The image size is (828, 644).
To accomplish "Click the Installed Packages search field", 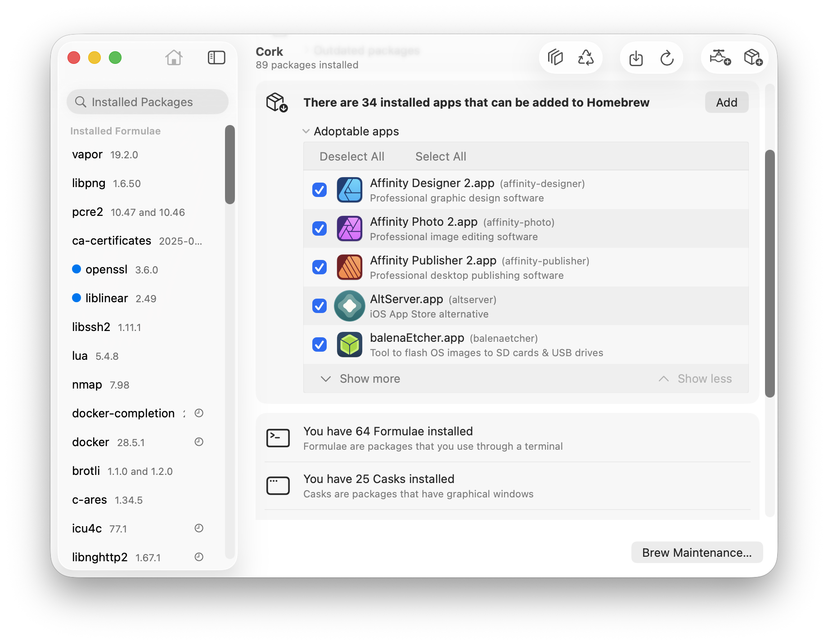I will point(148,102).
